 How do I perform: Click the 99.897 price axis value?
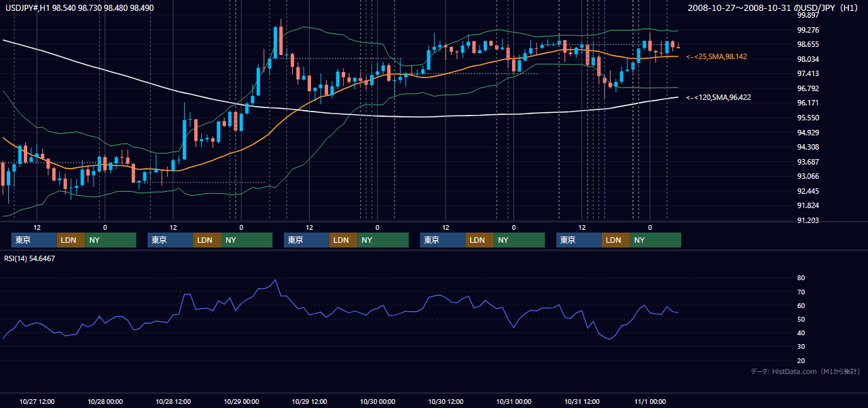[807, 15]
